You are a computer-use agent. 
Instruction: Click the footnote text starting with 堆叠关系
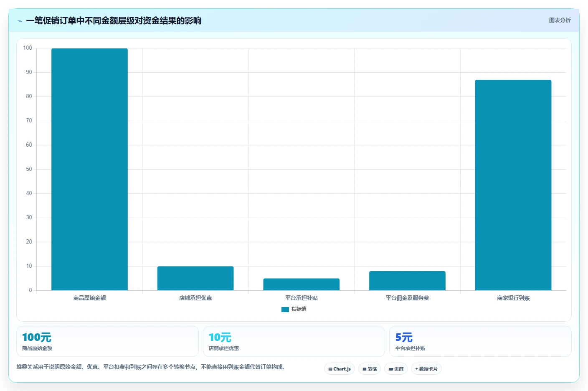(151, 367)
